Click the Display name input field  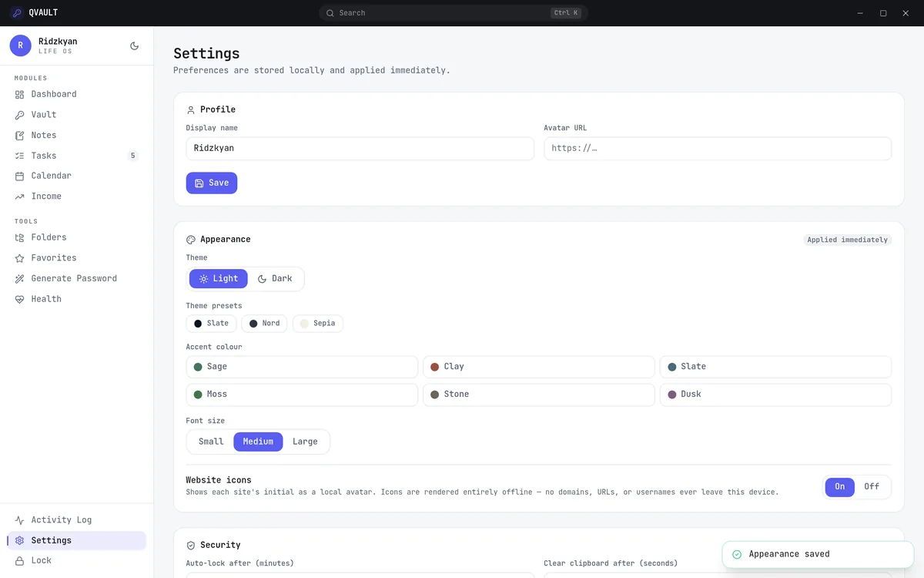(x=360, y=149)
